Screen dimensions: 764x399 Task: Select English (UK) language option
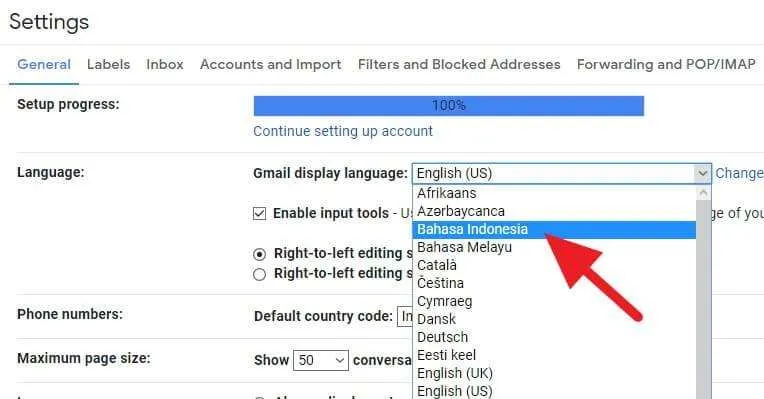click(554, 374)
